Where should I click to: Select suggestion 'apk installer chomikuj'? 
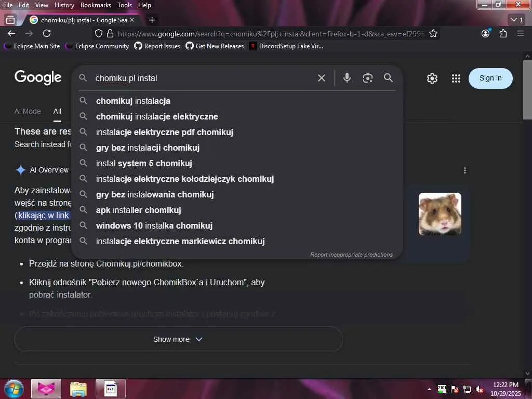pos(237,210)
